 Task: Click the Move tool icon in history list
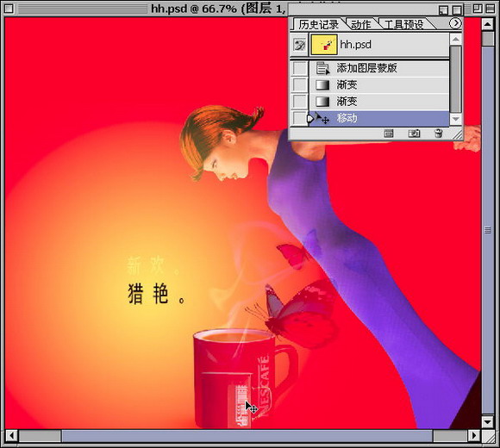pos(322,119)
